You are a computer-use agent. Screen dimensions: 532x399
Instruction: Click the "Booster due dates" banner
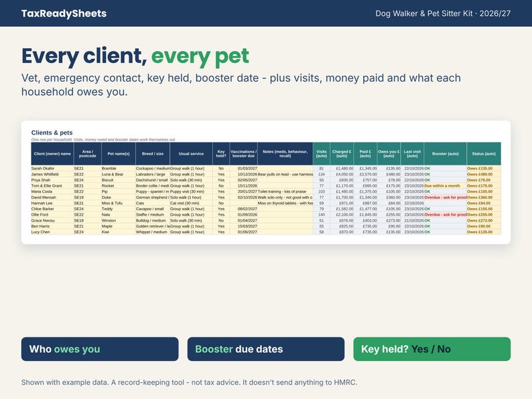265,349
